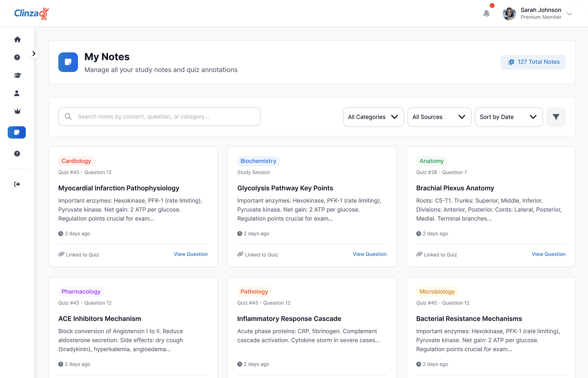
Task: Open the Sort by Date dropdown
Action: [x=508, y=117]
